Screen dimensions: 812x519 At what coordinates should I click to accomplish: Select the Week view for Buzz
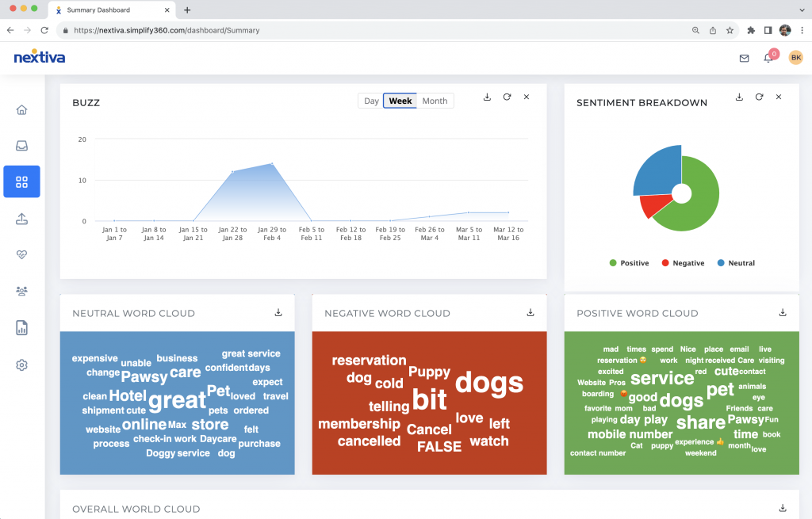pyautogui.click(x=400, y=101)
